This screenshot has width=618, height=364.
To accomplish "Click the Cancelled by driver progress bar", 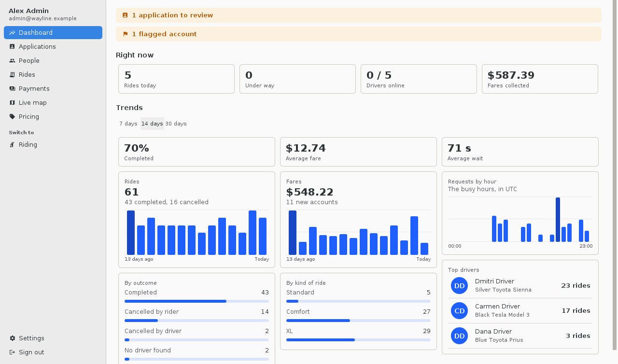I will [197, 340].
